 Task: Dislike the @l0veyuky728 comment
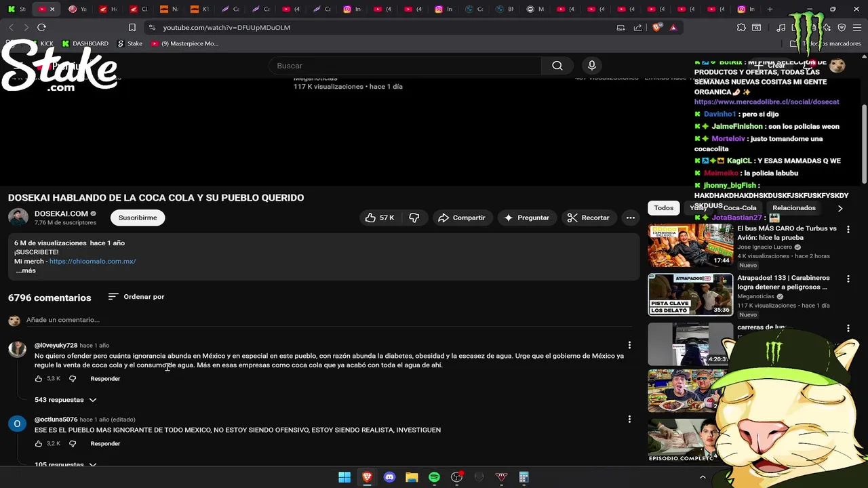(x=73, y=379)
